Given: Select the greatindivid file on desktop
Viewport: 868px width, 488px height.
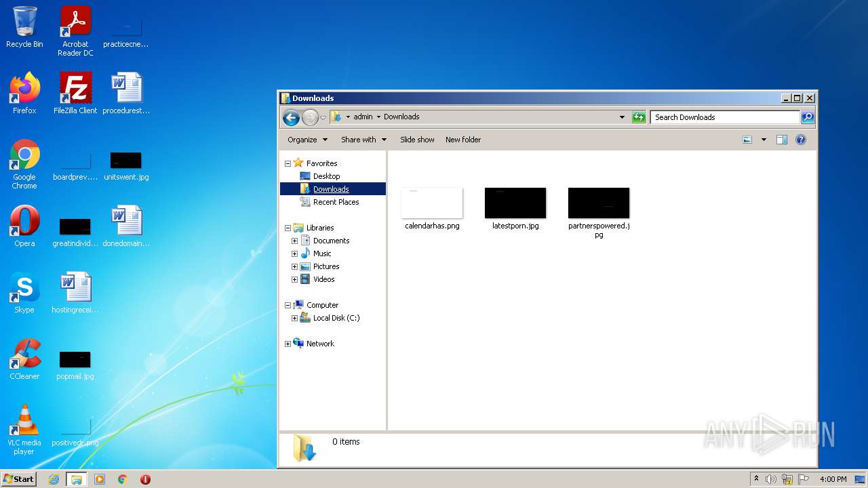Looking at the screenshot, I should 75,232.
